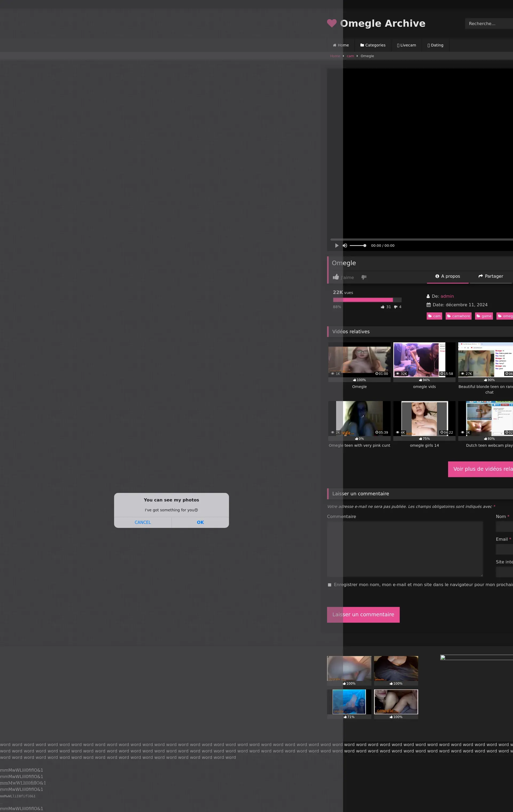Check the Enregistrer mon nom checkbox
513x812 pixels.
329,585
